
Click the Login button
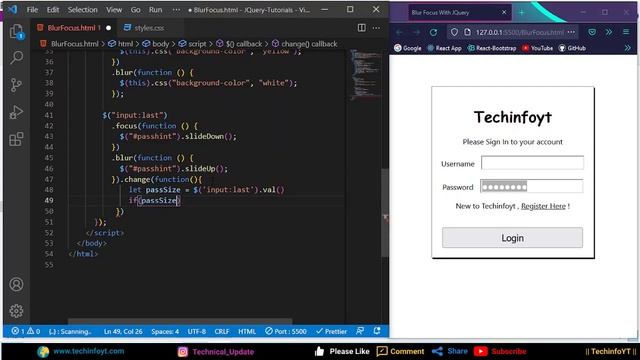coord(512,238)
